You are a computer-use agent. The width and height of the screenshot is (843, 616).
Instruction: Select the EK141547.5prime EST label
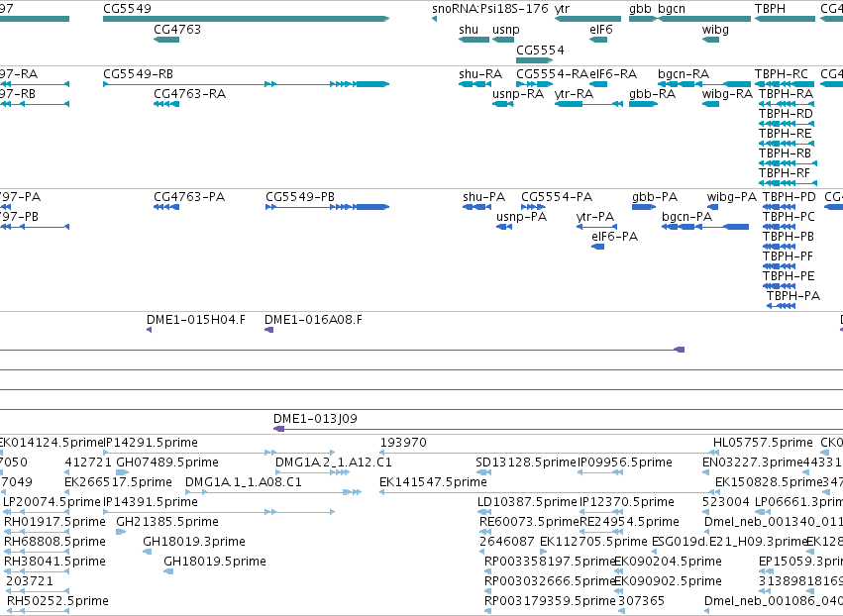pos(433,482)
